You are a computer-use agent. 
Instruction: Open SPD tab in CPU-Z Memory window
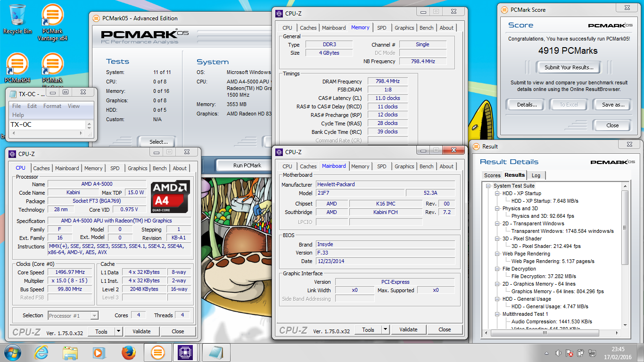click(x=382, y=28)
